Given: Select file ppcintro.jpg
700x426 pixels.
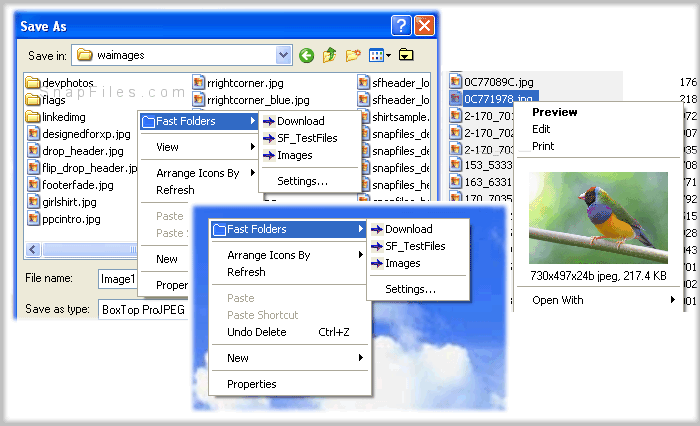Looking at the screenshot, I should tap(64, 219).
